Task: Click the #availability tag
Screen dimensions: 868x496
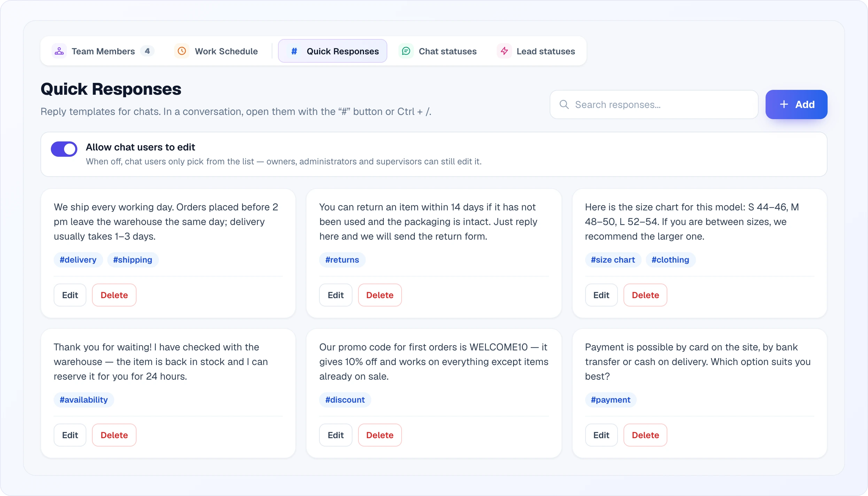Action: click(x=84, y=400)
